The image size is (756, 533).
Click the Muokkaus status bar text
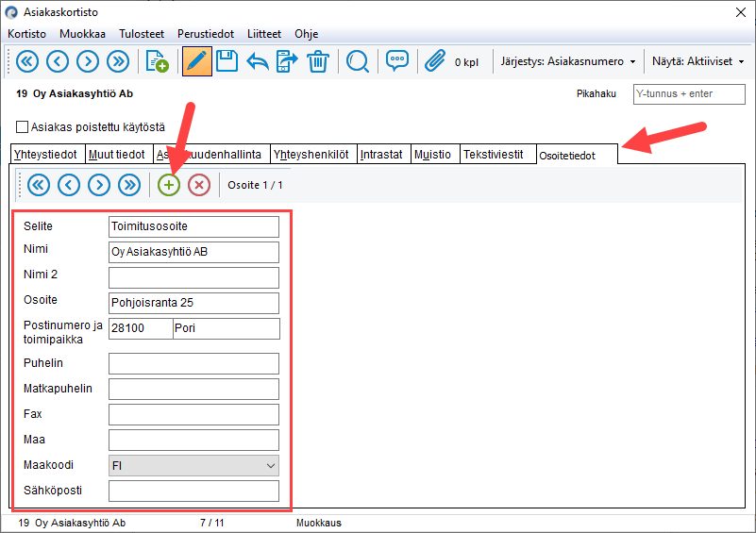coord(319,523)
